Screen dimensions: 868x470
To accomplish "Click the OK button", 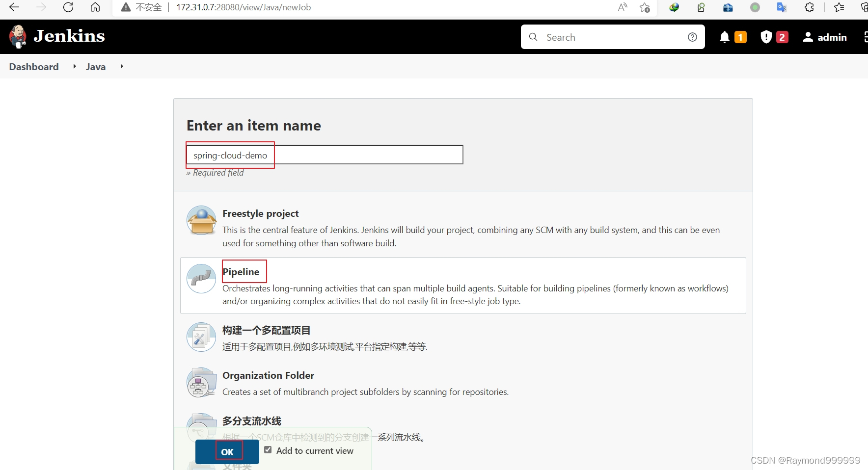I will point(227,452).
